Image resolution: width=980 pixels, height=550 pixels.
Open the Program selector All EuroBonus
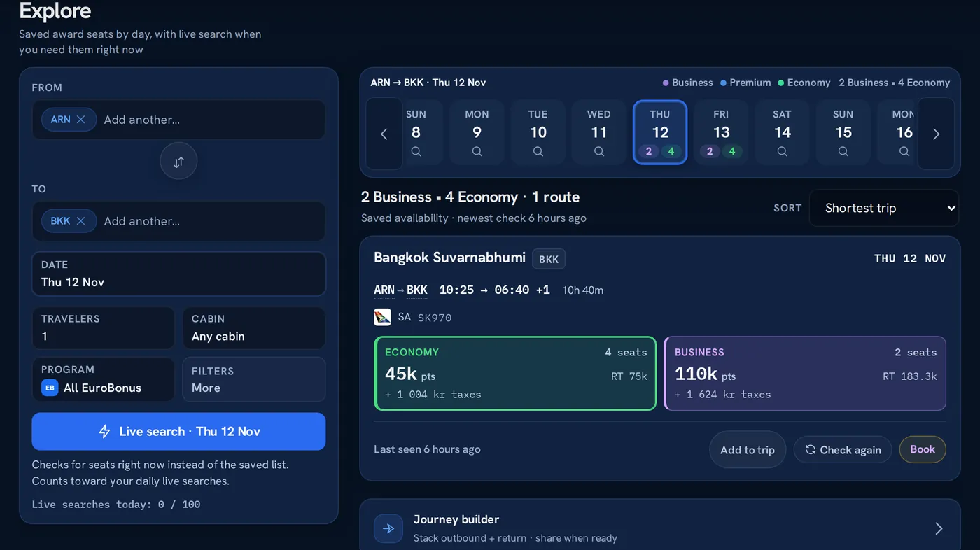pyautogui.click(x=104, y=379)
